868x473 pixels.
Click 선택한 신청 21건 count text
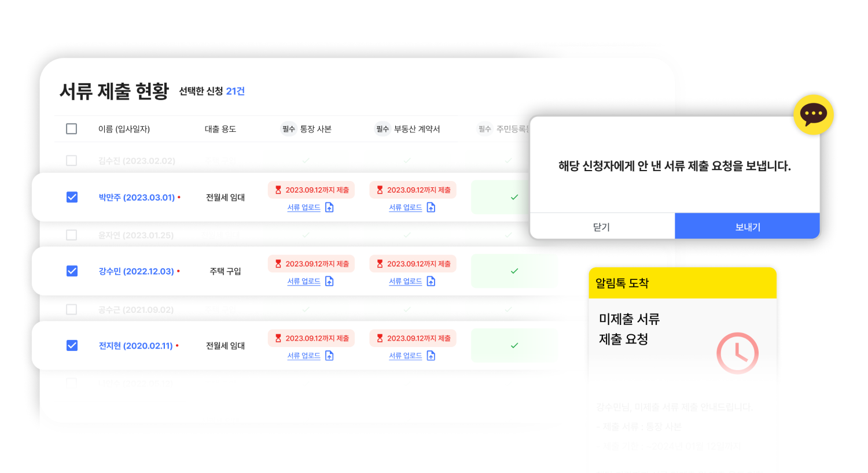tap(212, 91)
